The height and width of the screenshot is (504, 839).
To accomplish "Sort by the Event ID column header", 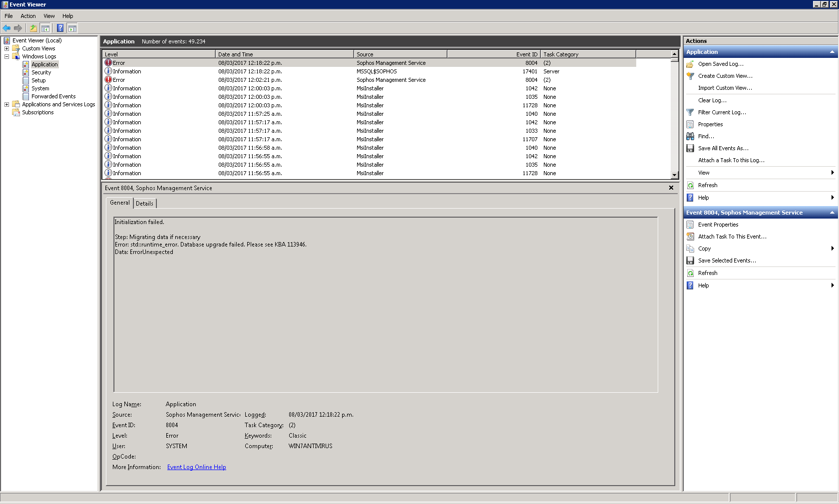I will 494,54.
